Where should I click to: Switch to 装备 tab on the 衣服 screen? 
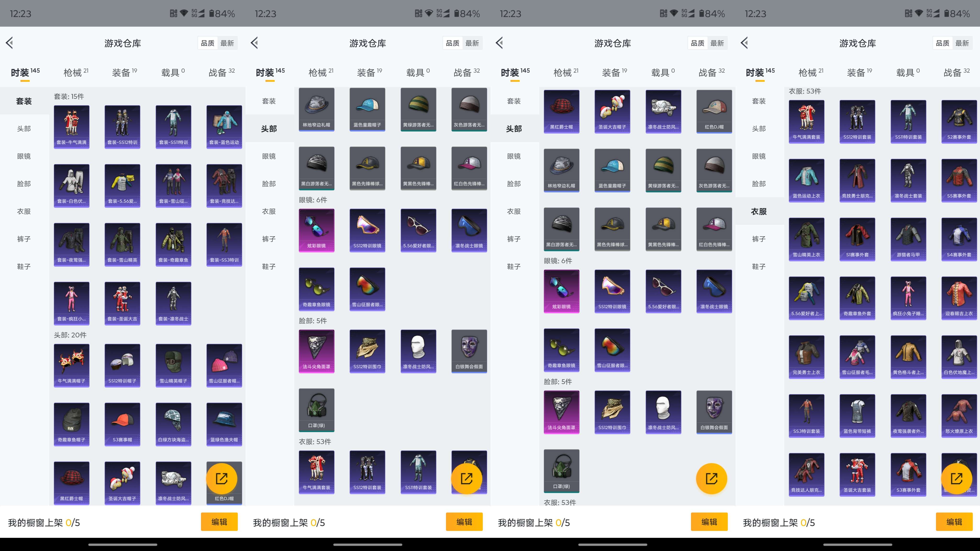coord(859,72)
